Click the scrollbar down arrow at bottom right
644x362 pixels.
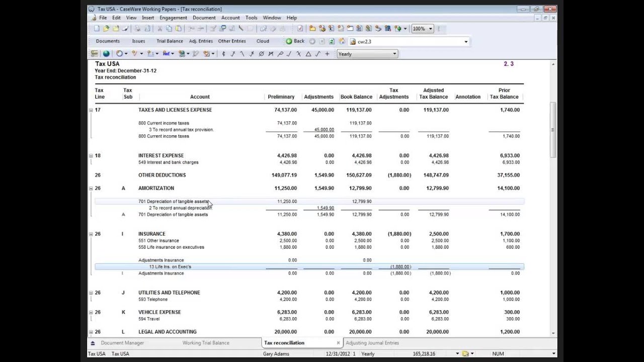[553, 333]
